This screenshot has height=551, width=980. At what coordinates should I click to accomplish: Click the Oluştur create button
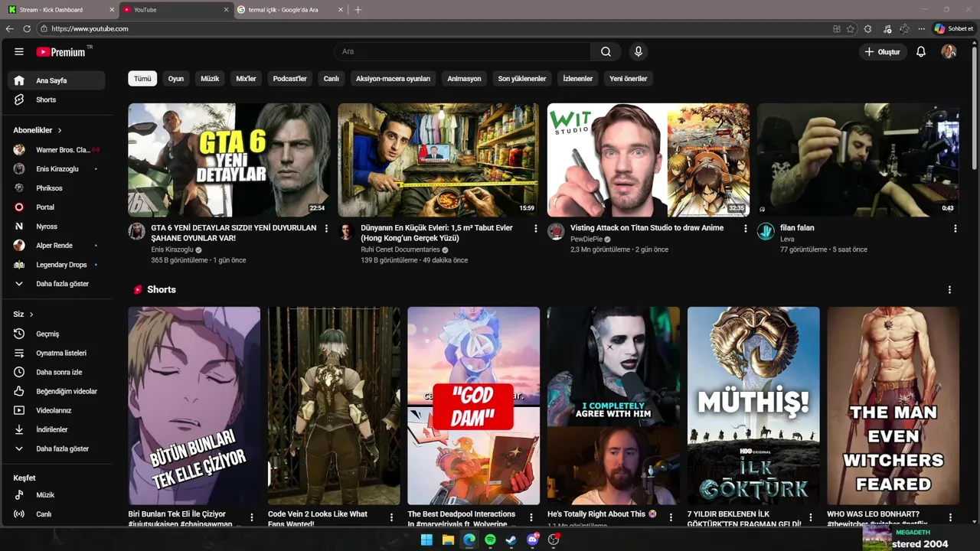click(x=883, y=51)
